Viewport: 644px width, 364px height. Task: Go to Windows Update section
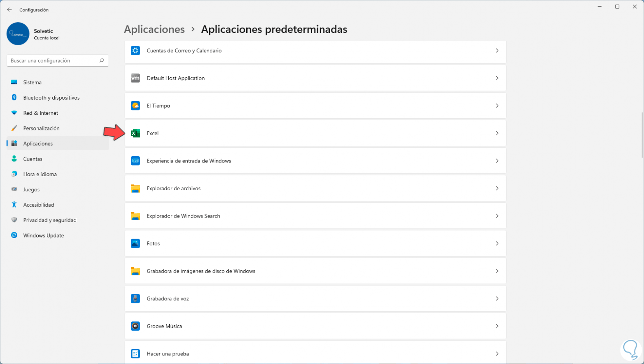click(43, 236)
